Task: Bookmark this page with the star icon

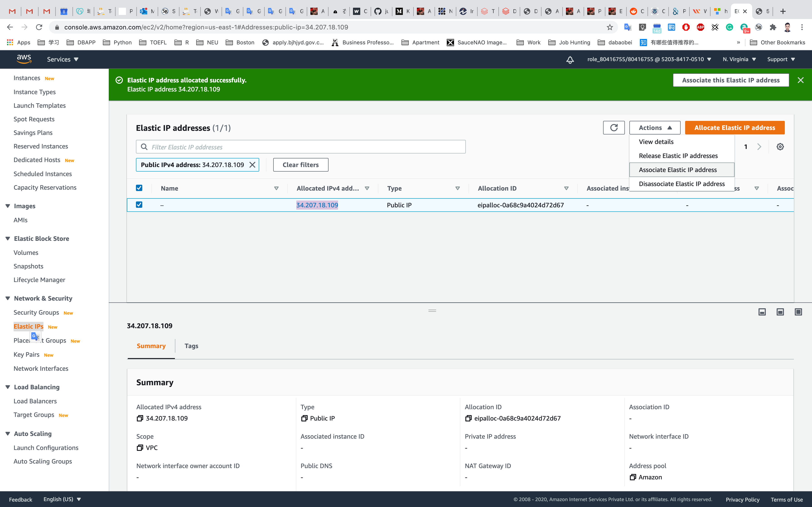Action: pos(610,27)
